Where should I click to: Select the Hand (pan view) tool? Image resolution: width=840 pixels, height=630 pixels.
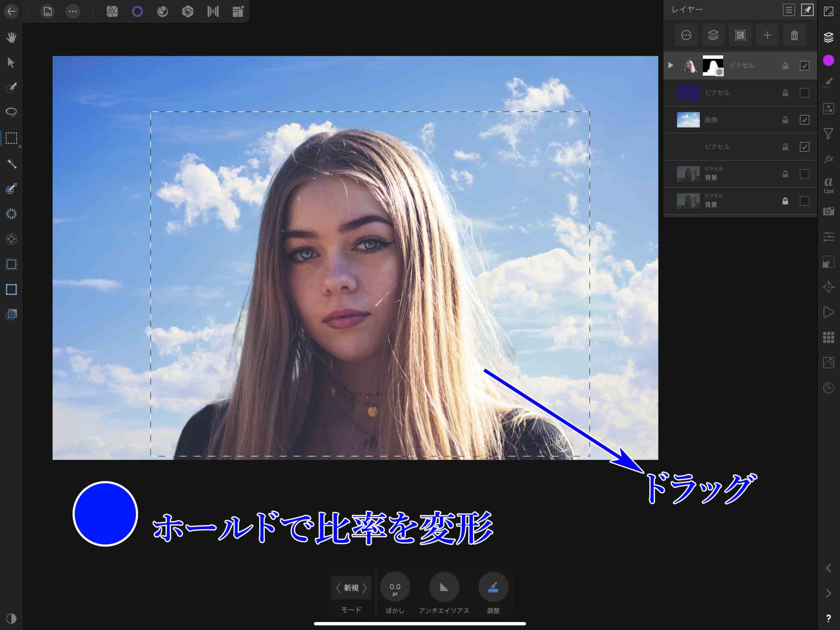[x=11, y=37]
